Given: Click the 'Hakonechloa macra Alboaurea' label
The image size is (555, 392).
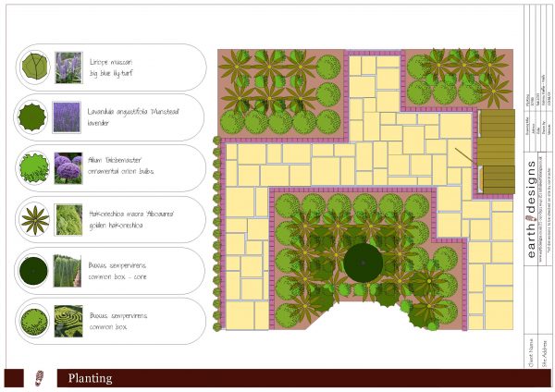Looking at the screenshot, I should pos(131,214).
